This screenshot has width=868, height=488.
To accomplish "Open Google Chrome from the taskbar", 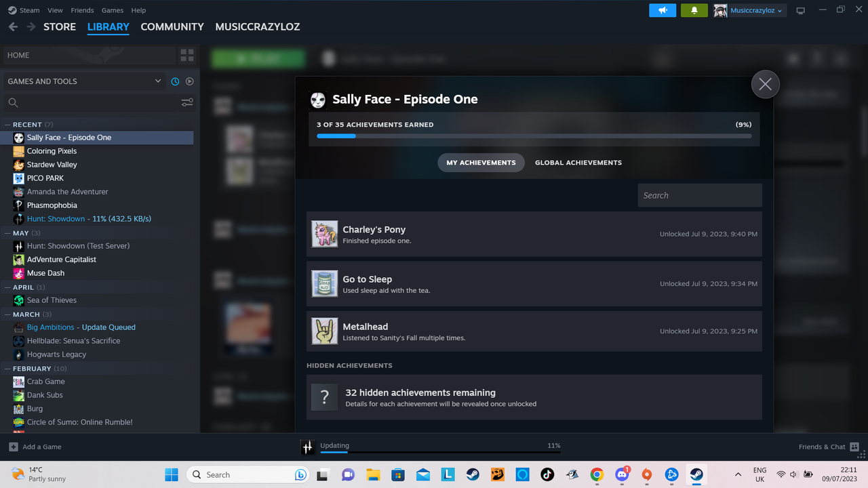I will (x=597, y=474).
